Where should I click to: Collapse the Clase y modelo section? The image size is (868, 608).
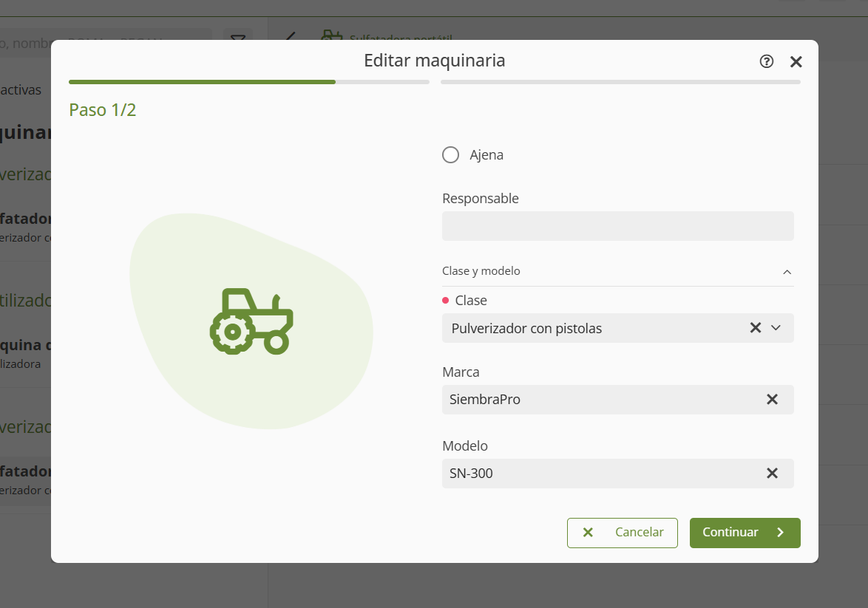787,272
